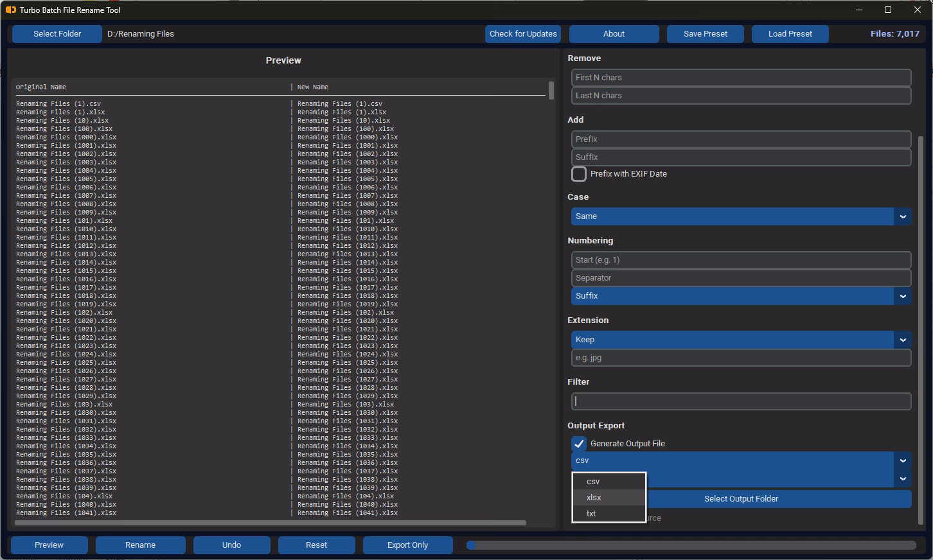Click new name Renaming Files (103).xlsx
This screenshot has height=560, width=933.
point(346,404)
